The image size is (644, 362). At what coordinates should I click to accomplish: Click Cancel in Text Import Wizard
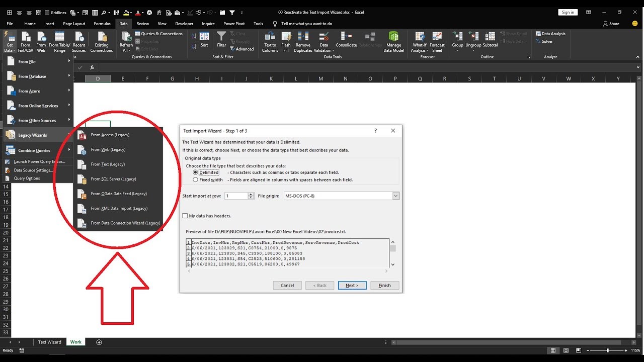point(287,285)
